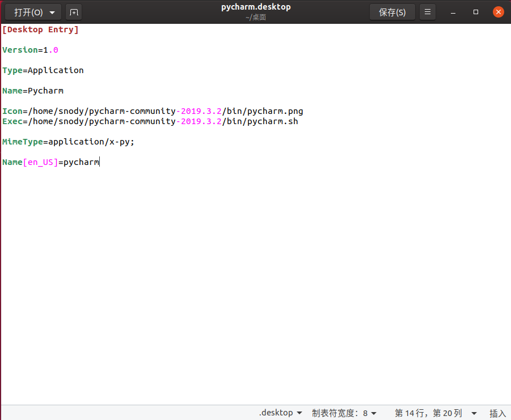511x420 pixels.
Task: Create a new document tab icon
Action: coord(74,12)
